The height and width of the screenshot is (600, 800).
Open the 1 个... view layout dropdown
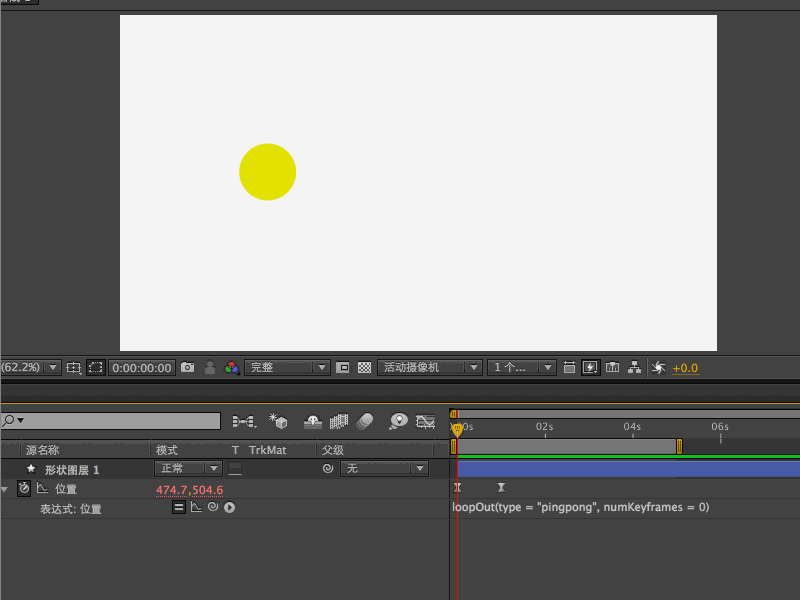521,367
